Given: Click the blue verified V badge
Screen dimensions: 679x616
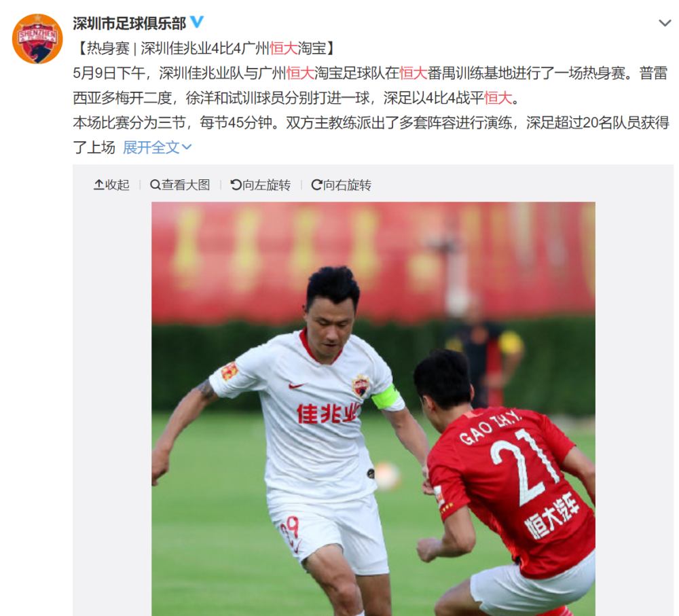Looking at the screenshot, I should point(197,22).
